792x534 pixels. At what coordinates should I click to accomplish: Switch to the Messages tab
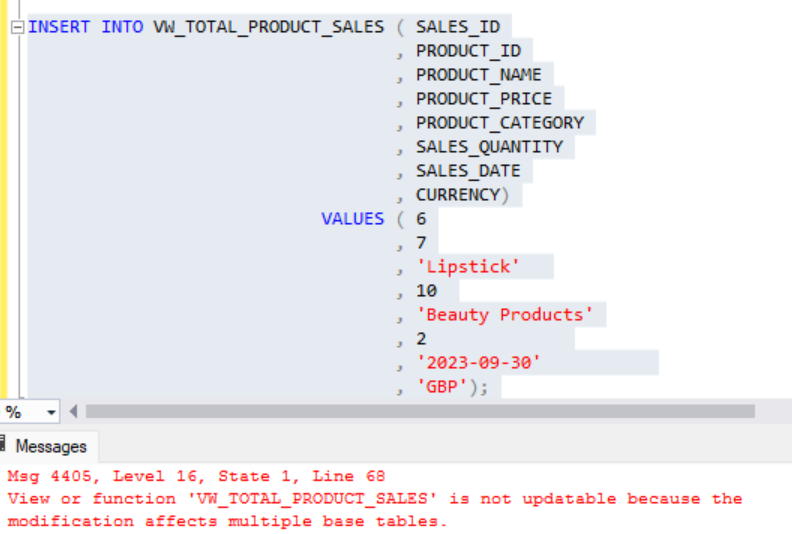(50, 446)
